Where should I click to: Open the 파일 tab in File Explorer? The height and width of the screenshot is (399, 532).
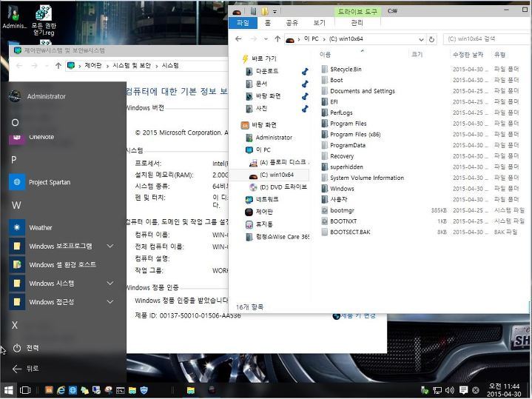[x=243, y=23]
